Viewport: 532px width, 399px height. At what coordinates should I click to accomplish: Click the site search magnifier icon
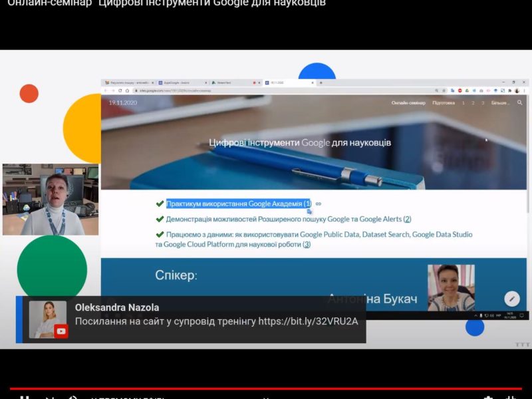pyautogui.click(x=519, y=103)
